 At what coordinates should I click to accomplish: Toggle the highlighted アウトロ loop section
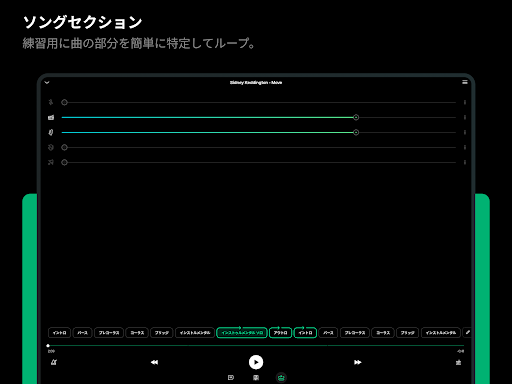point(280,333)
